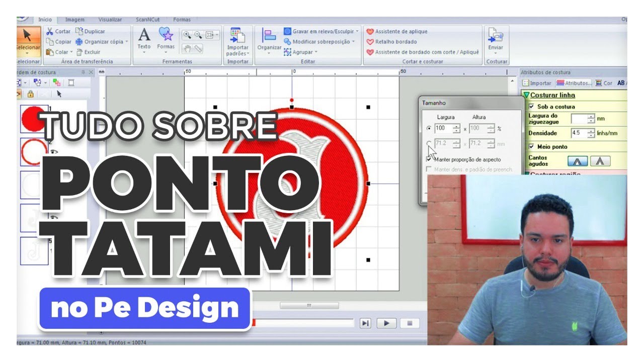
Task: Click the Excluir icon
Action: pos(79,52)
